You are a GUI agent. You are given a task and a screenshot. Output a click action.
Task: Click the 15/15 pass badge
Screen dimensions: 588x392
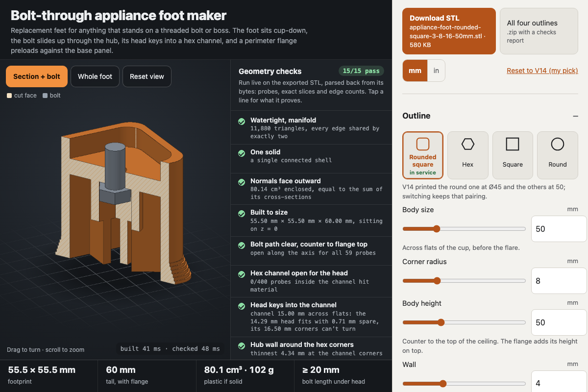[361, 71]
